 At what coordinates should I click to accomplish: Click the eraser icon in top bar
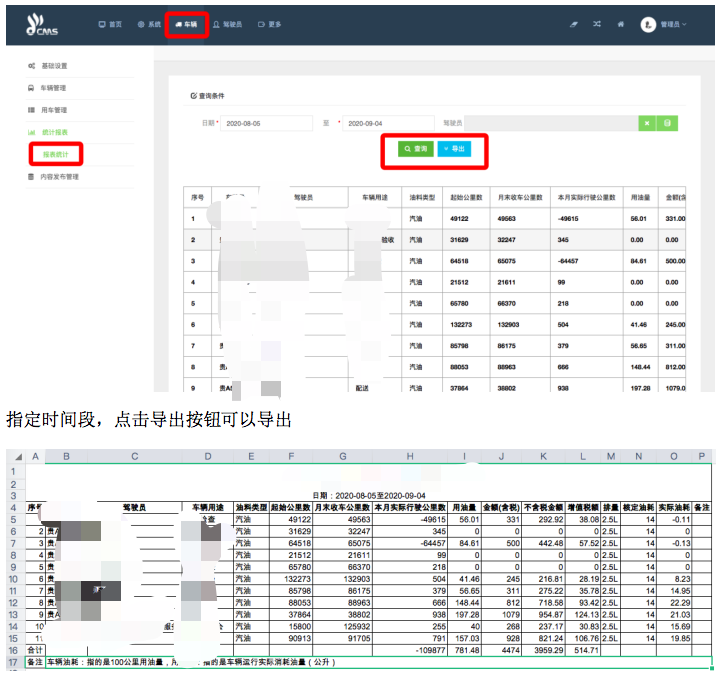tap(573, 24)
